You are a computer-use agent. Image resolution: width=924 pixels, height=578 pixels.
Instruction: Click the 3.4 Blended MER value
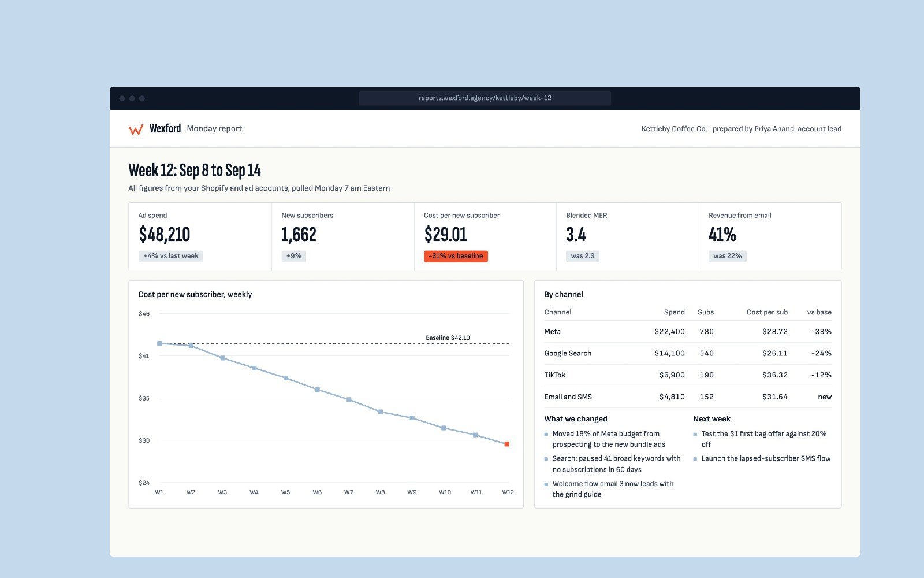tap(576, 235)
